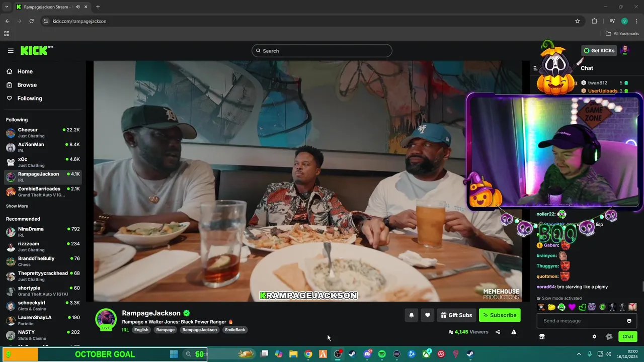Viewport: 644px width, 362px height.
Task: Go back in browser history
Action: [7, 21]
